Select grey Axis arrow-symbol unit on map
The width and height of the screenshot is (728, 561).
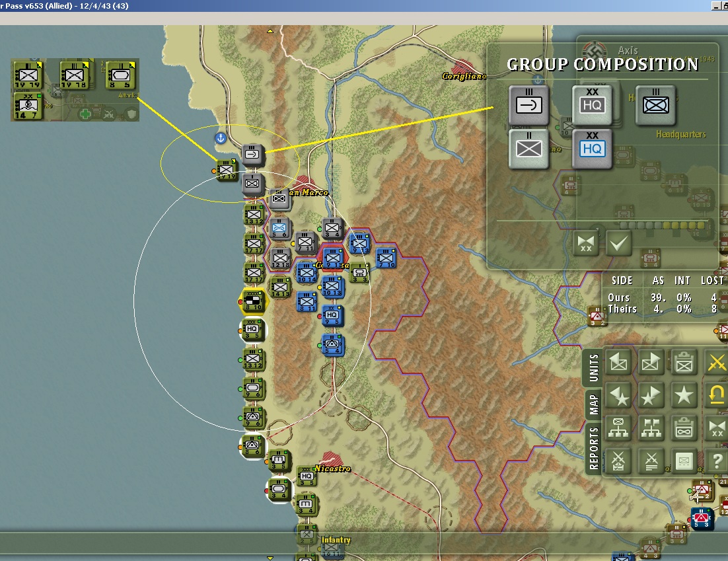click(x=253, y=155)
